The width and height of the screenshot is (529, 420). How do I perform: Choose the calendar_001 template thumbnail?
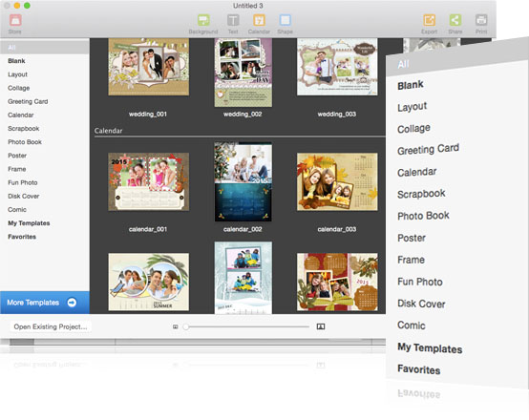(x=148, y=181)
